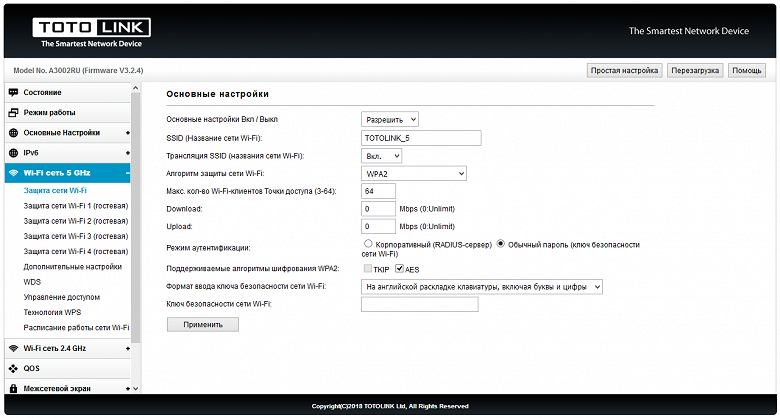Click the Перезагрузка button
The height and width of the screenshot is (418, 780).
pyautogui.click(x=695, y=71)
